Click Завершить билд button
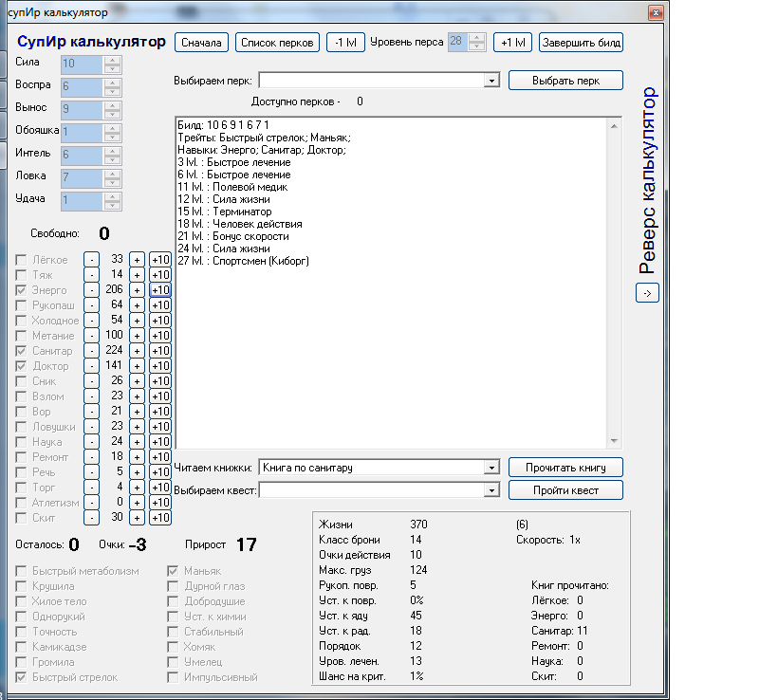Screen dimensions: 759x700 (x=581, y=43)
